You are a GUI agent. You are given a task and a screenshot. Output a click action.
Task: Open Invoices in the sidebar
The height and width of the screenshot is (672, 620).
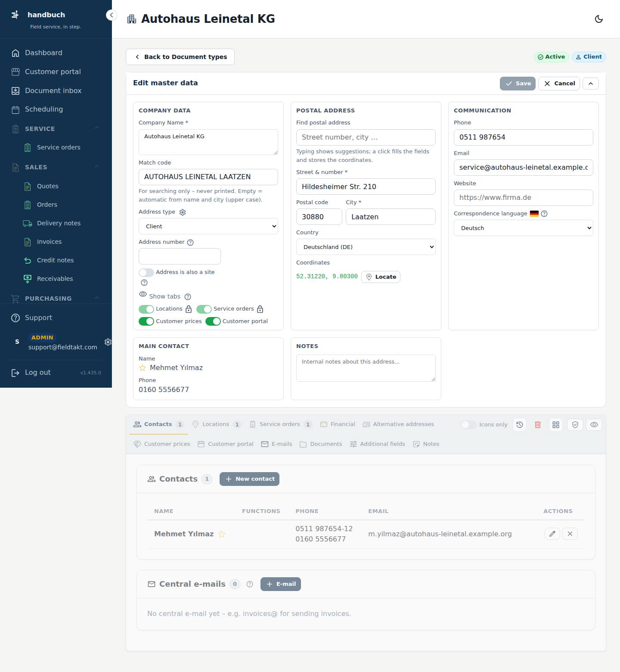pos(49,242)
